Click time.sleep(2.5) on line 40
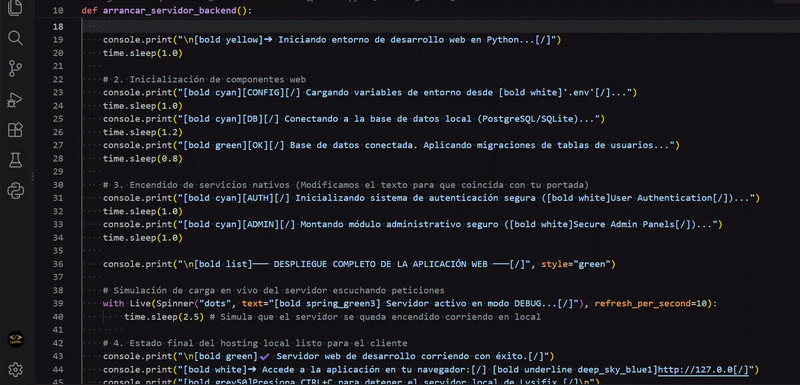800x385 pixels. click(x=164, y=317)
